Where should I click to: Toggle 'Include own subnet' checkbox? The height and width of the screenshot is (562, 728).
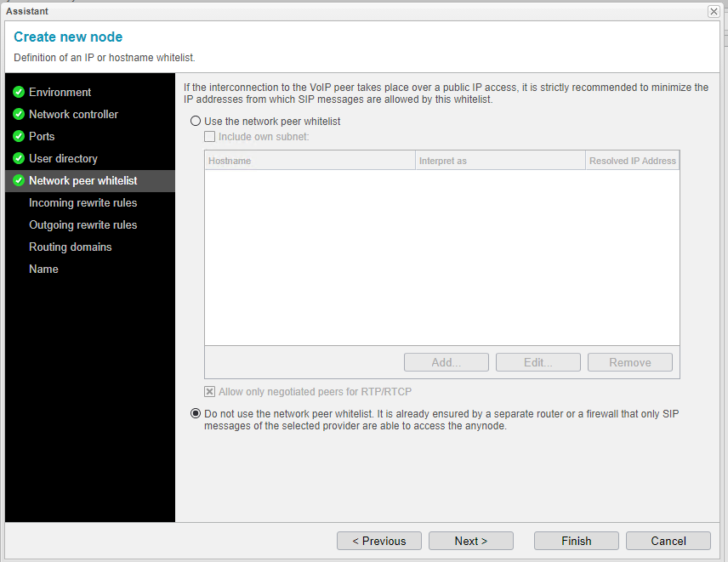tap(210, 136)
